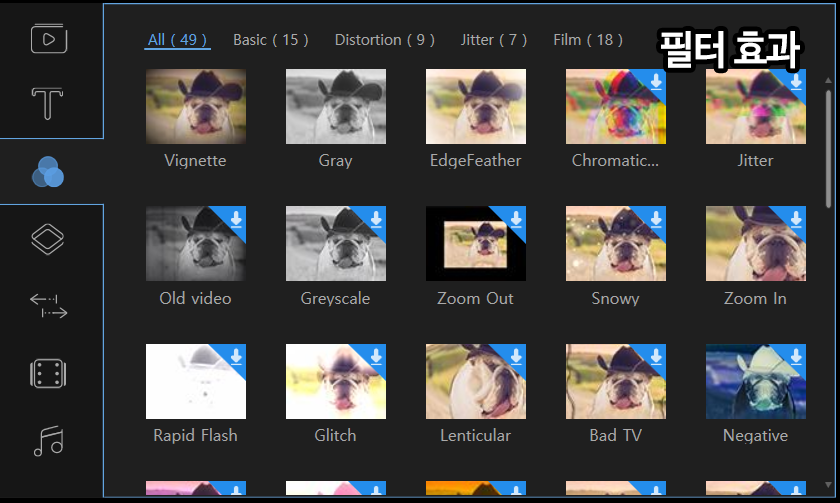The height and width of the screenshot is (503, 840).
Task: Click the "Lenticular" filter label
Action: [476, 436]
